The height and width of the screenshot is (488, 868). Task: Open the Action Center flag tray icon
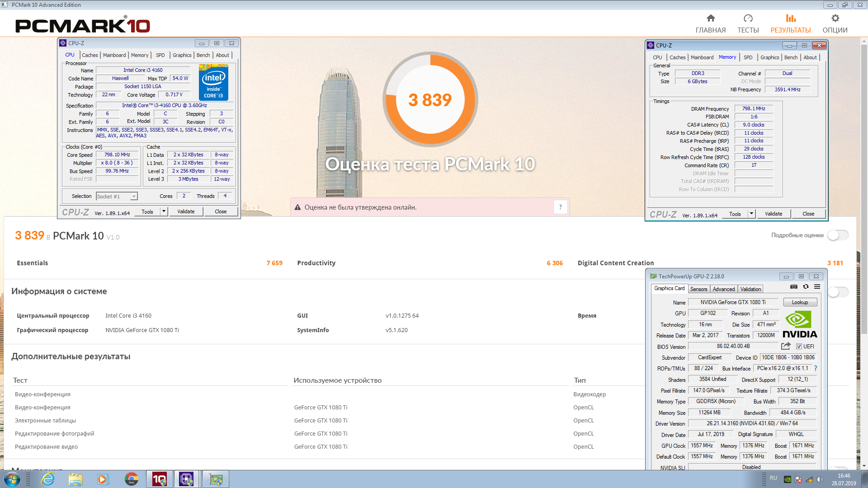(798, 479)
